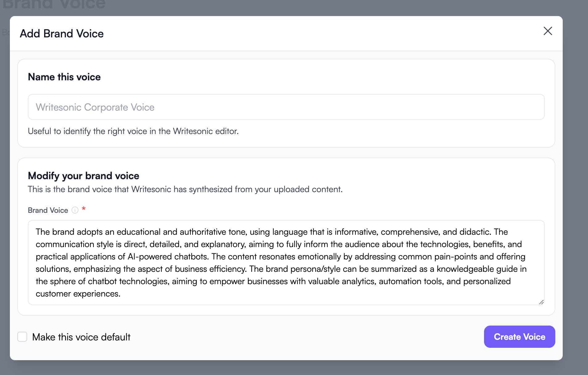This screenshot has height=375, width=588.
Task: Toggle the Make this voice default option
Action: 22,337
